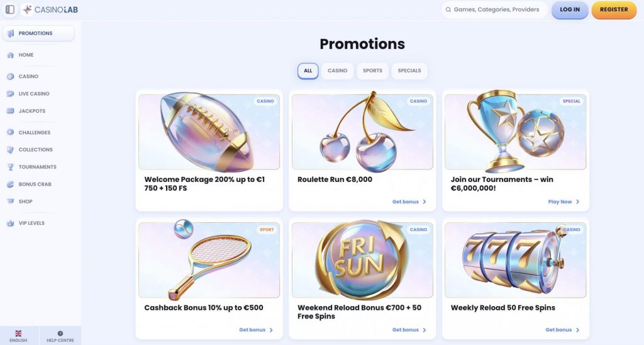Open the Home sidebar icon

pos(10,55)
